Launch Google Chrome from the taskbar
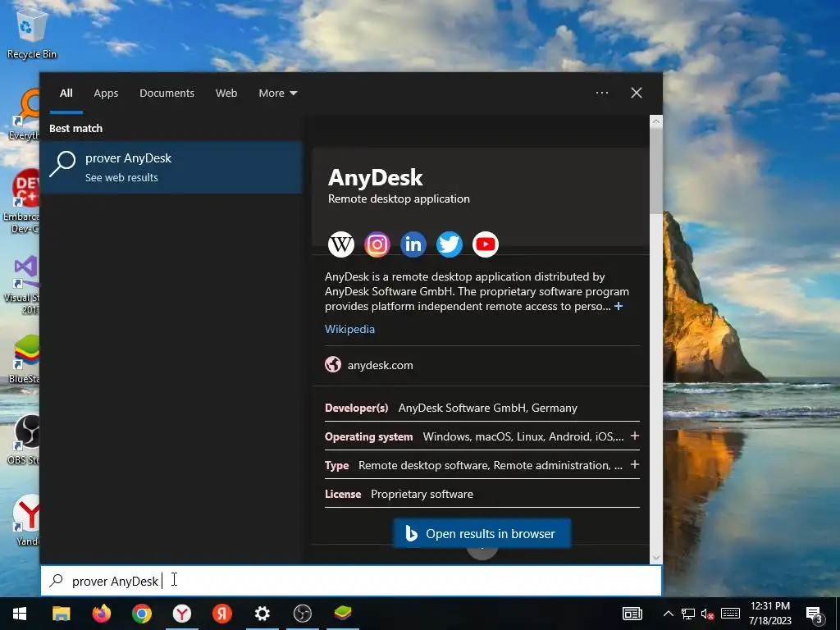Image resolution: width=840 pixels, height=630 pixels. pyautogui.click(x=141, y=614)
